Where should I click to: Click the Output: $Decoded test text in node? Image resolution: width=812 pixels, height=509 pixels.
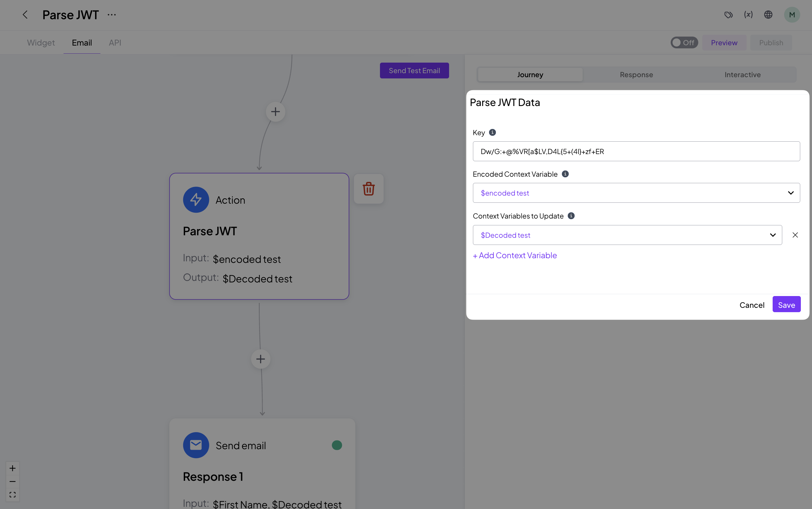click(x=238, y=278)
